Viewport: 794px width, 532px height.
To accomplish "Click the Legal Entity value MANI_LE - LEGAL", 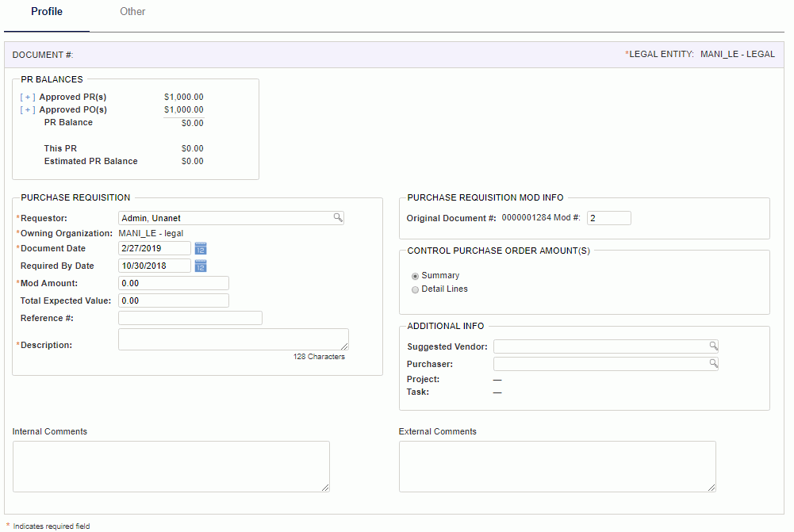I will point(738,54).
